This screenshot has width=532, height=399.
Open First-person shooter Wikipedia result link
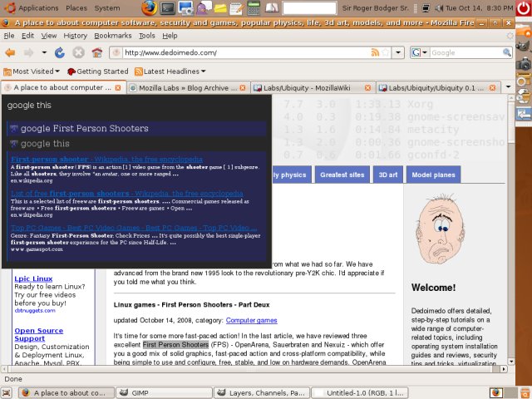point(107,159)
